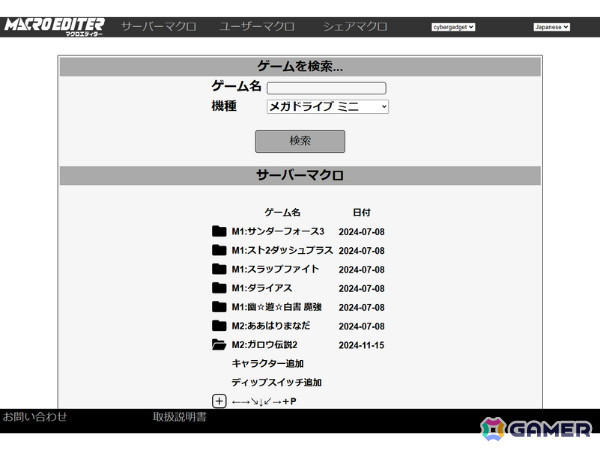Open folder icon for M1:ダライアス
Screen dimensions: 600x450
click(219, 288)
